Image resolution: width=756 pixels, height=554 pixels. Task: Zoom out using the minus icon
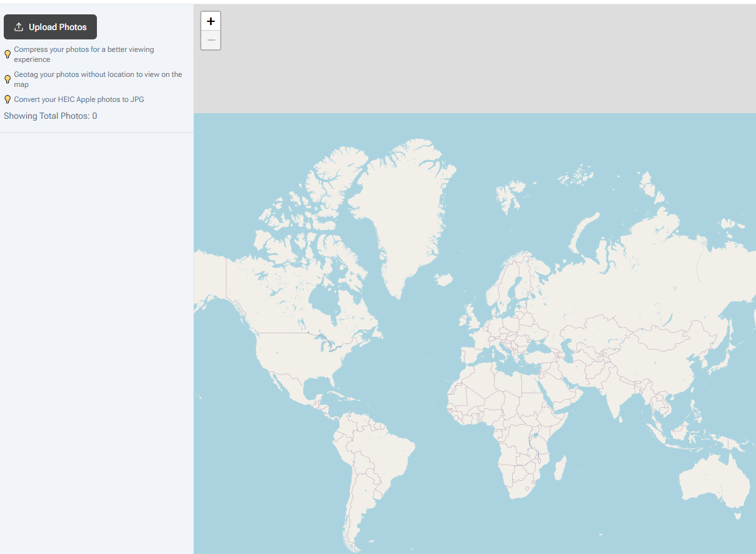210,40
